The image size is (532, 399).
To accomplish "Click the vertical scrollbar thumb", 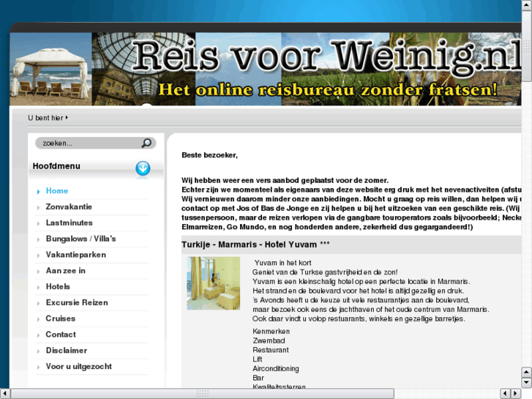I will (x=527, y=46).
